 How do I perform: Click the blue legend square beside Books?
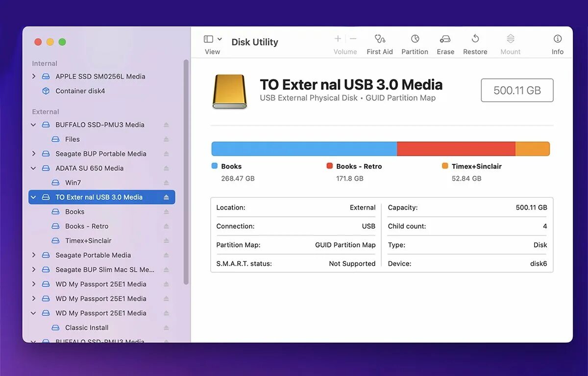point(214,166)
